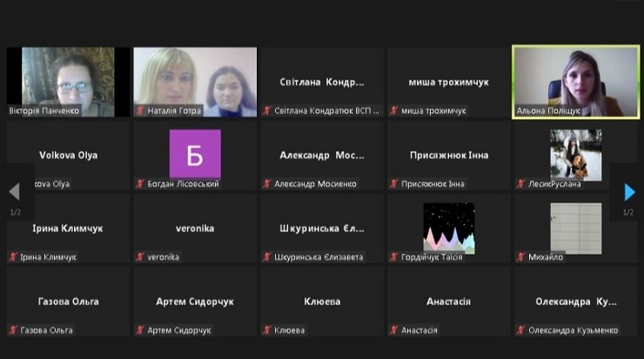Click the purple Б avatar of Богдан Лісовський
The width and height of the screenshot is (644, 359).
195,154
